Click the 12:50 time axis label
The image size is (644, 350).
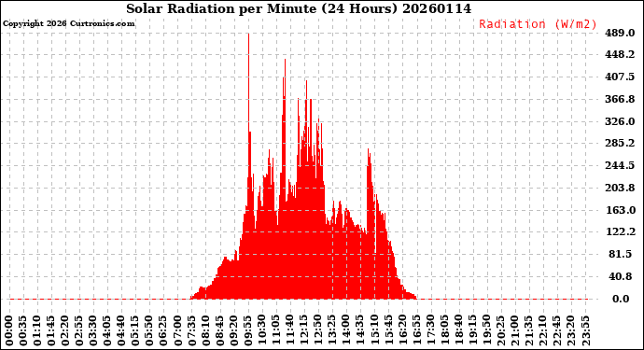[318, 330]
